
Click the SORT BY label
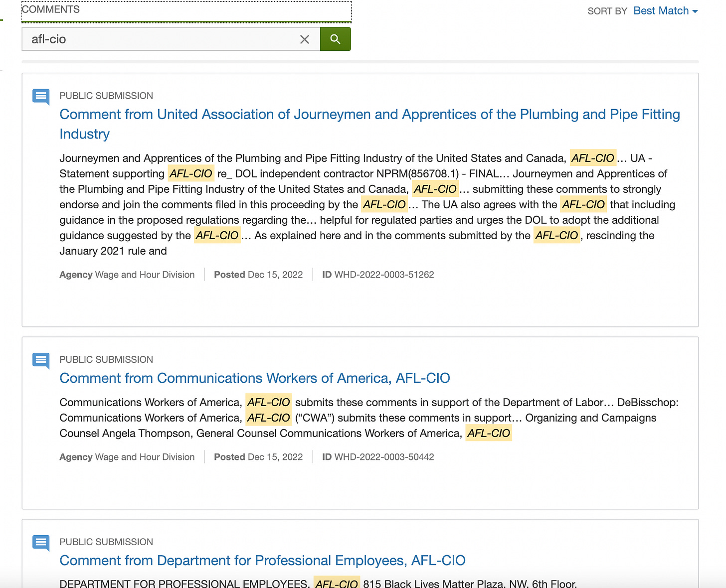tap(607, 11)
